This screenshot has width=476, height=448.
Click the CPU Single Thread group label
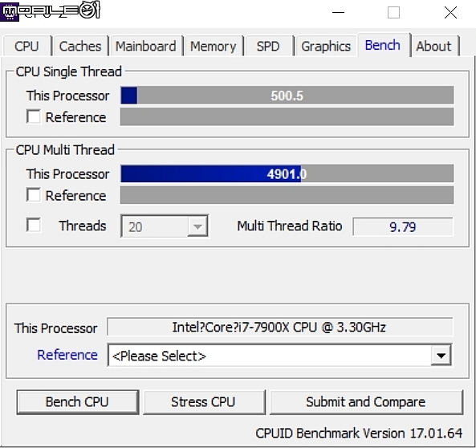[x=68, y=71]
